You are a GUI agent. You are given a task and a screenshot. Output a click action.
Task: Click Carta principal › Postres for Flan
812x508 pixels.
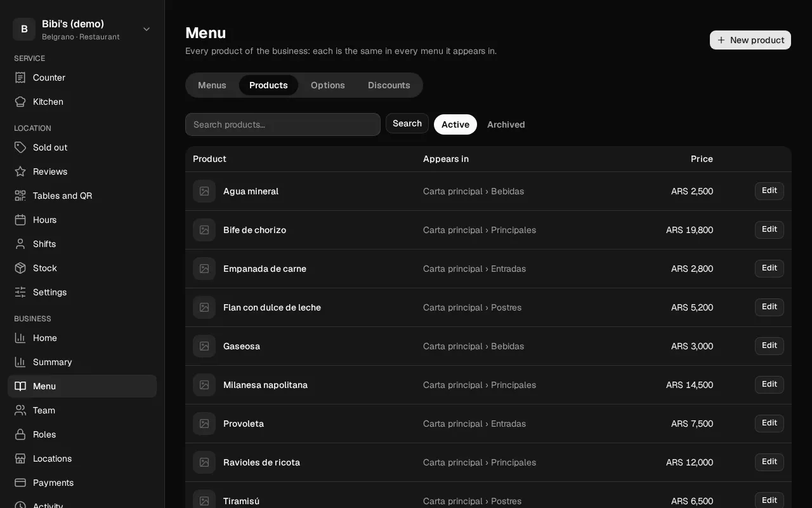coord(472,307)
